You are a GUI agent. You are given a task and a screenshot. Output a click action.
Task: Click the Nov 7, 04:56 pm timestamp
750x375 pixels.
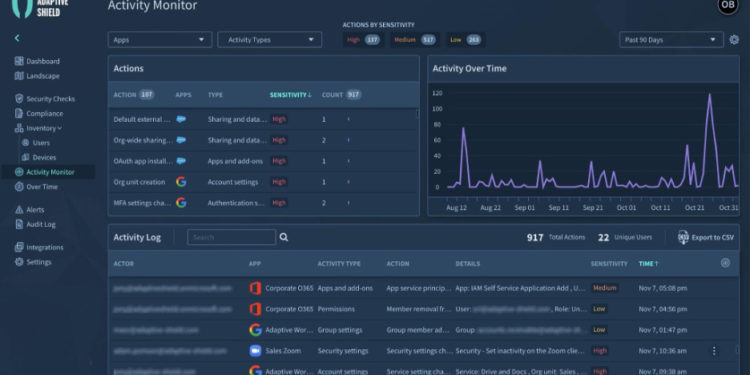tap(664, 309)
